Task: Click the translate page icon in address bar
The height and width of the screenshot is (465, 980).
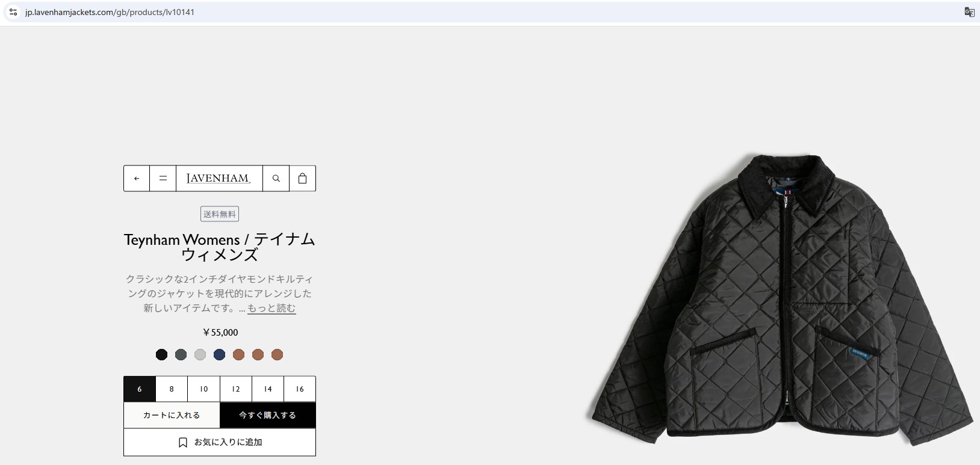Action: tap(969, 12)
